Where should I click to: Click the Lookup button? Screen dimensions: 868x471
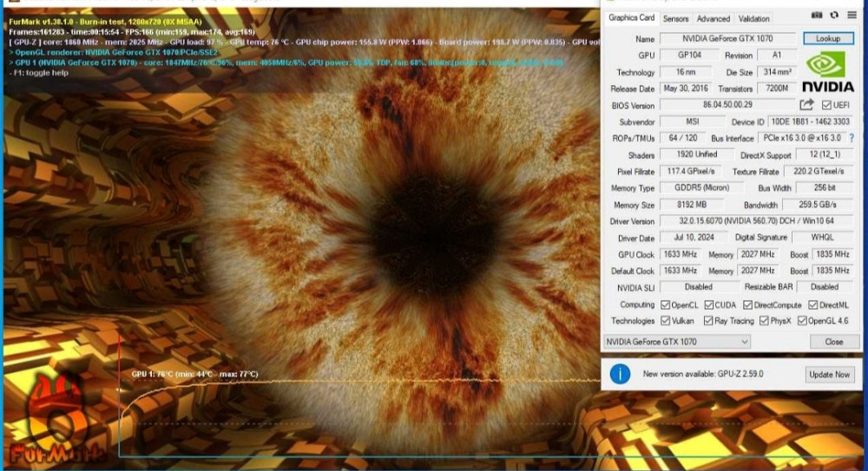pyautogui.click(x=828, y=39)
